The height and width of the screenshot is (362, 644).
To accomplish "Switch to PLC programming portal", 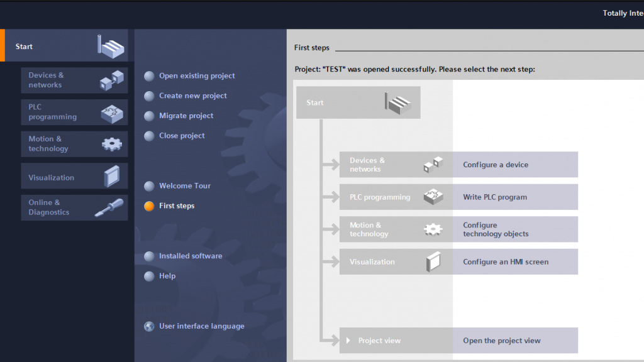I will pyautogui.click(x=74, y=112).
